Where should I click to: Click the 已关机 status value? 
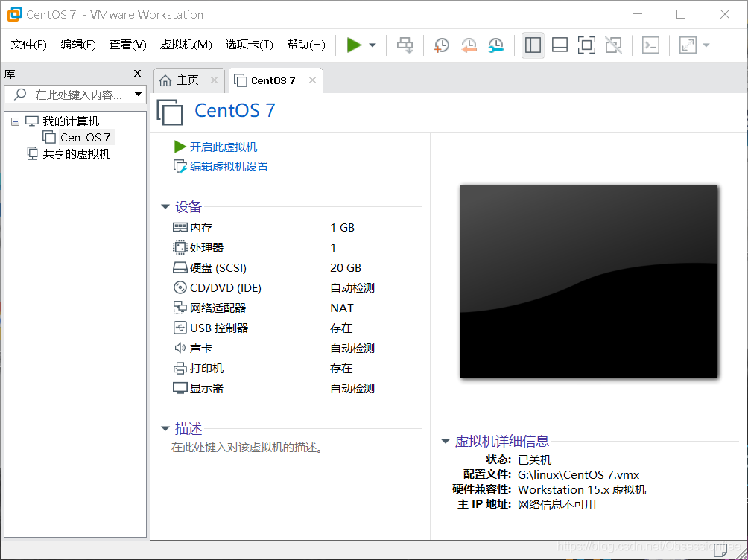click(534, 459)
